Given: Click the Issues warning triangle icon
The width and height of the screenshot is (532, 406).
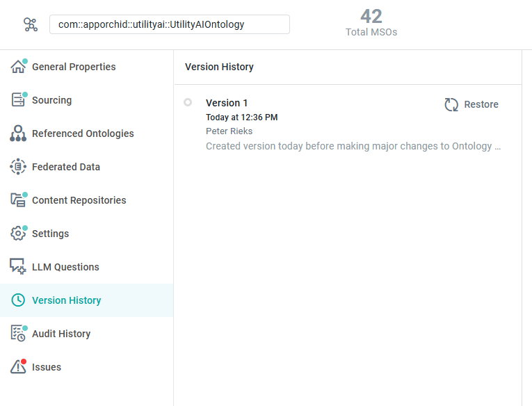Looking at the screenshot, I should [x=18, y=367].
